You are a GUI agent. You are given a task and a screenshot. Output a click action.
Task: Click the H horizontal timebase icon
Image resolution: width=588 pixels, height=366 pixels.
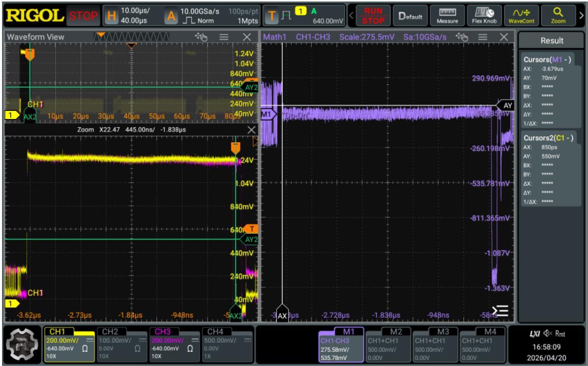click(111, 16)
